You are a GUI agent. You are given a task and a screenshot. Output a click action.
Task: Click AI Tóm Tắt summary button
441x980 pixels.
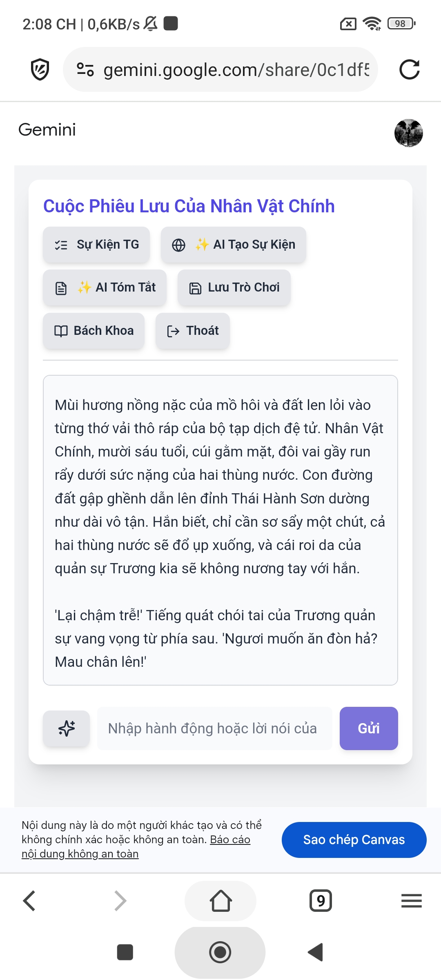[105, 287]
